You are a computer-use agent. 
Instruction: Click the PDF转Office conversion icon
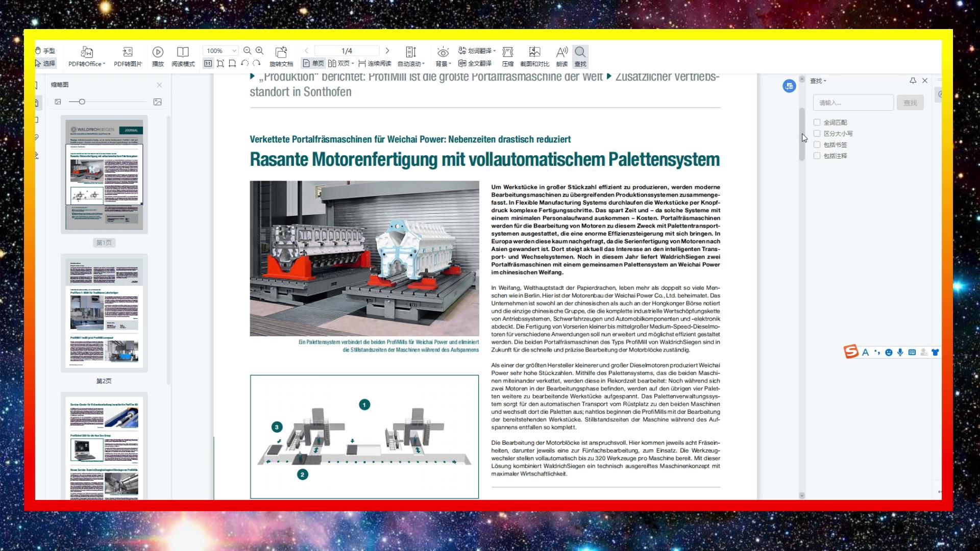pos(87,52)
